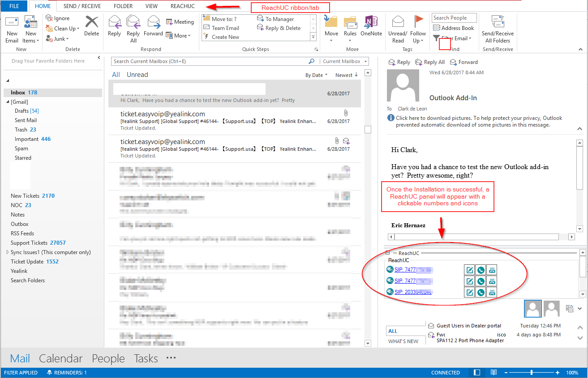Switch to the VIEW tab

click(151, 6)
